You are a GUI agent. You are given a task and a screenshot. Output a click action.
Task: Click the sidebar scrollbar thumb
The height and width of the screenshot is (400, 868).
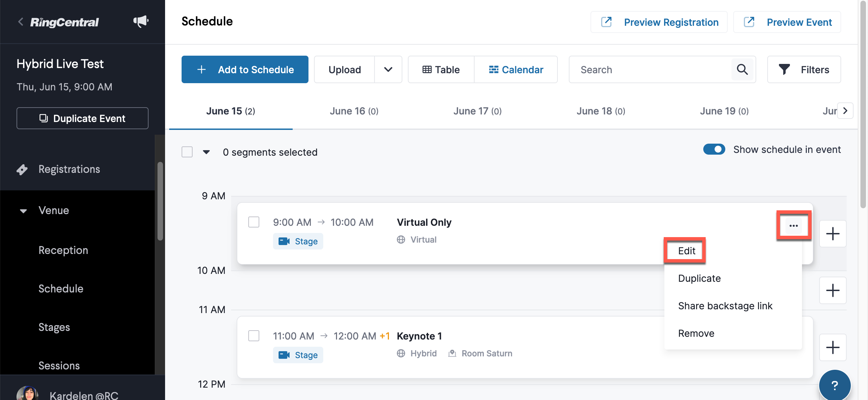click(x=160, y=201)
